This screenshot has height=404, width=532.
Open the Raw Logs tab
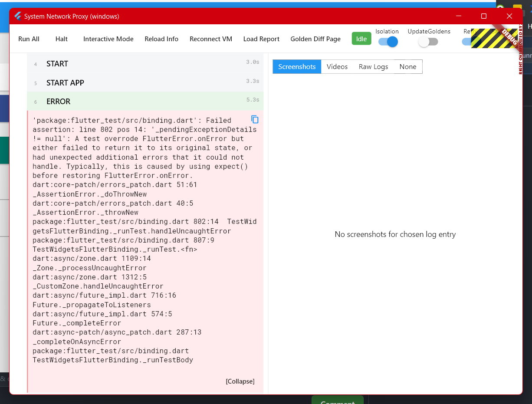[x=373, y=66]
